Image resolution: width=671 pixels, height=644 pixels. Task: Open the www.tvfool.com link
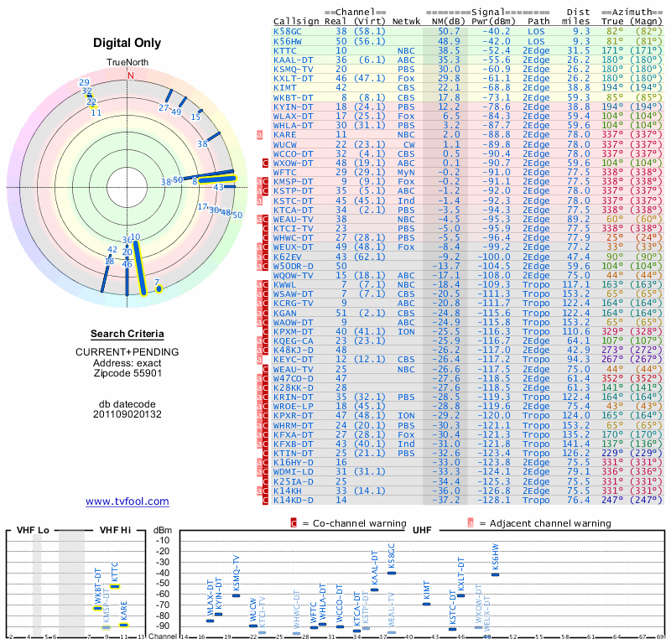click(x=127, y=501)
